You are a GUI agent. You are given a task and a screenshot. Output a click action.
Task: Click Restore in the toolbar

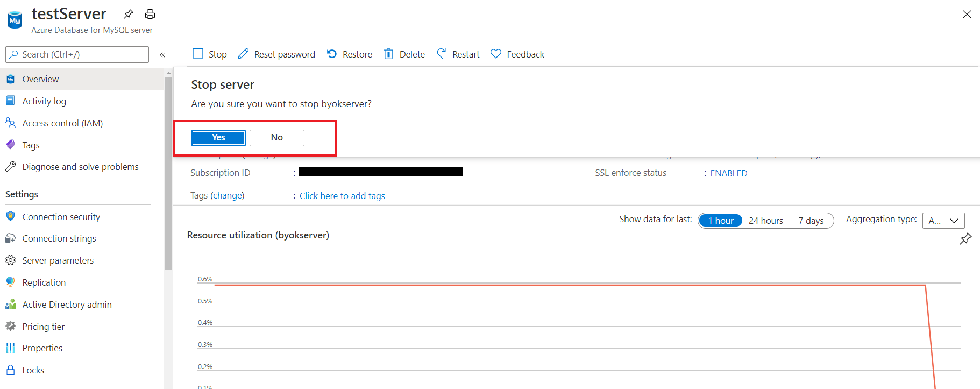click(x=350, y=54)
